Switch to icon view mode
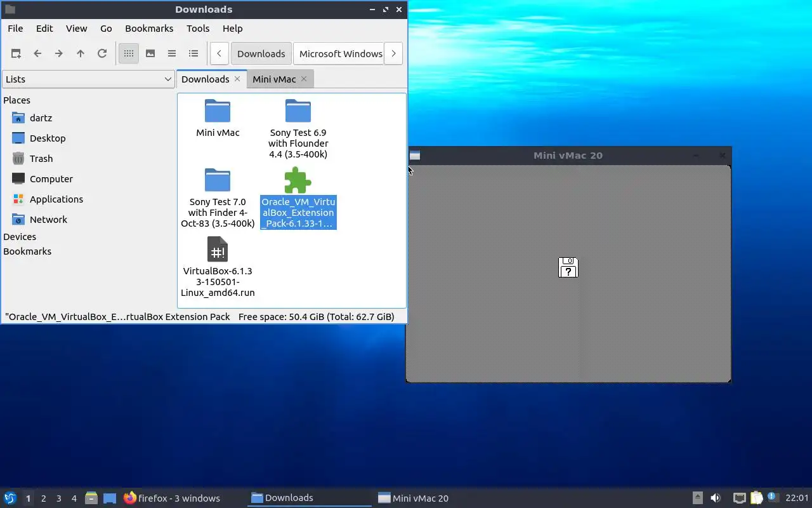 129,53
